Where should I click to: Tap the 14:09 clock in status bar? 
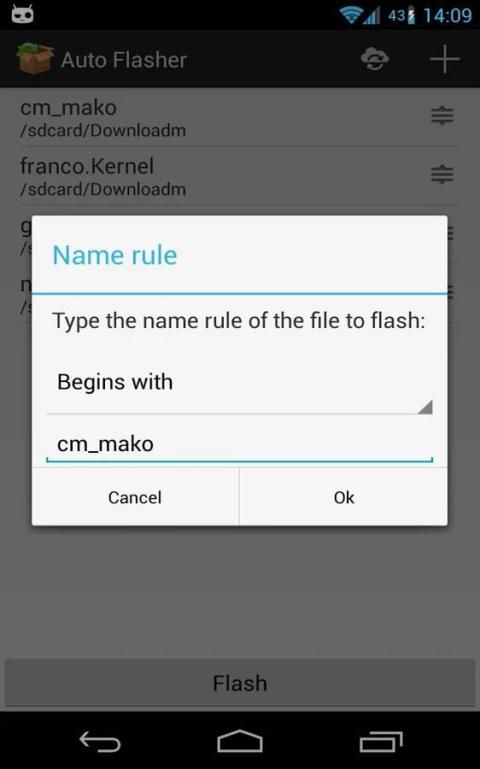coord(447,16)
